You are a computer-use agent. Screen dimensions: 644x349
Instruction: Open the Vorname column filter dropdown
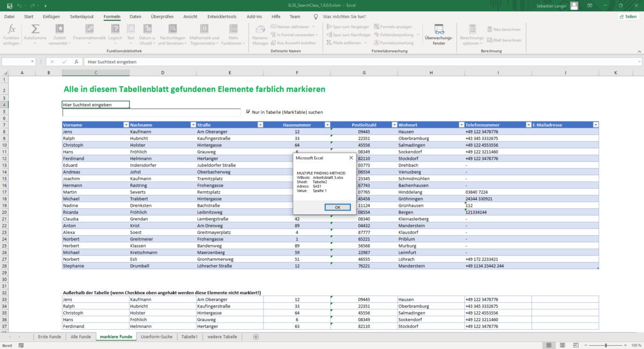coord(126,125)
